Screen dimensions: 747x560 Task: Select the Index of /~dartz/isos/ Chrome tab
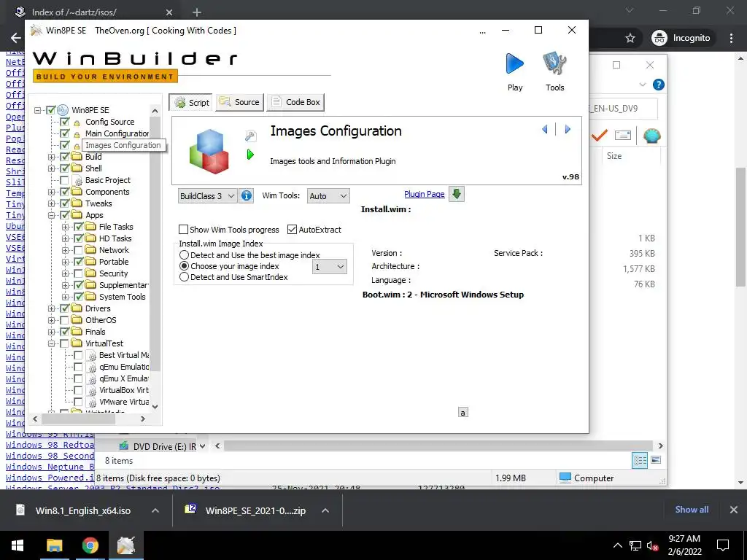click(94, 12)
